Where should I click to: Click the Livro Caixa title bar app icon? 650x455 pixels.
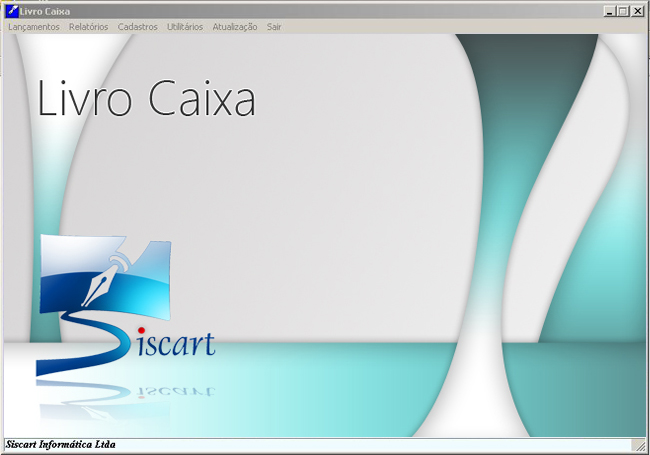(x=12, y=11)
